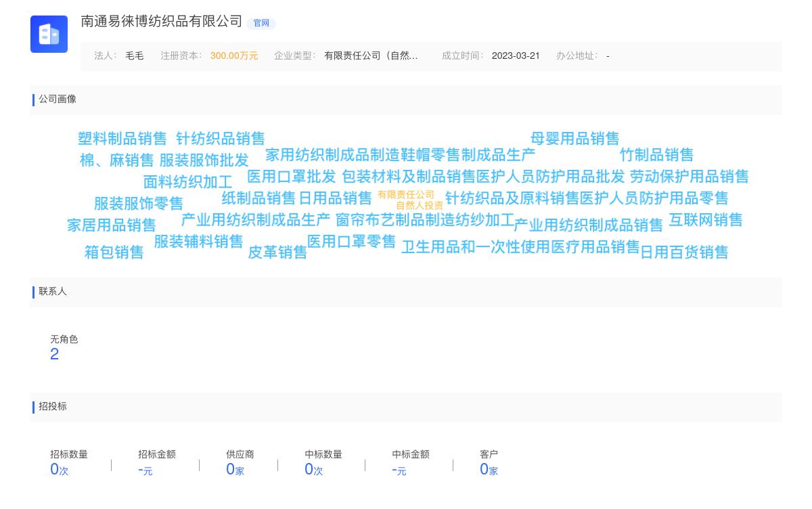
Task: Click the blue company logo icon
Action: [x=49, y=34]
